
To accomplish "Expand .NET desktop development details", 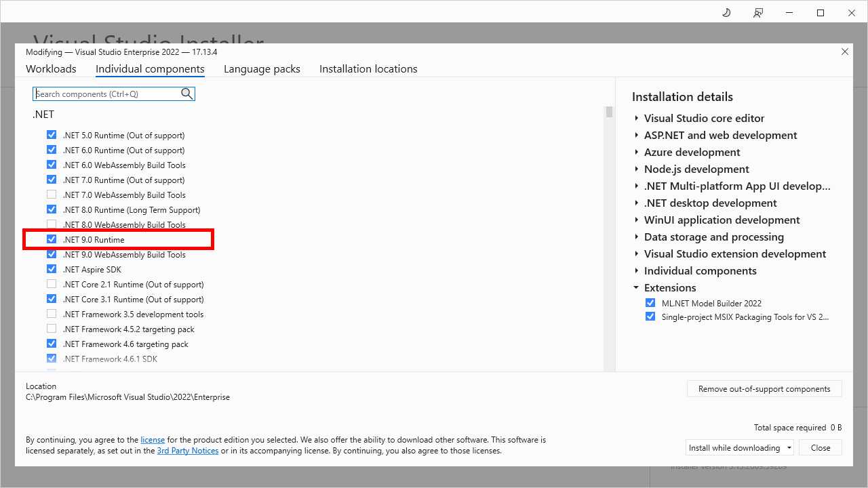I will coord(636,203).
